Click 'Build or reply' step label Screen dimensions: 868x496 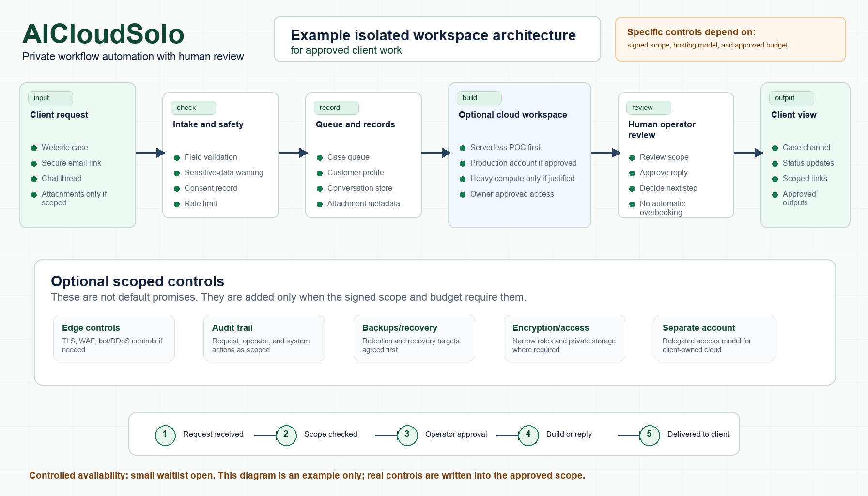click(x=569, y=434)
